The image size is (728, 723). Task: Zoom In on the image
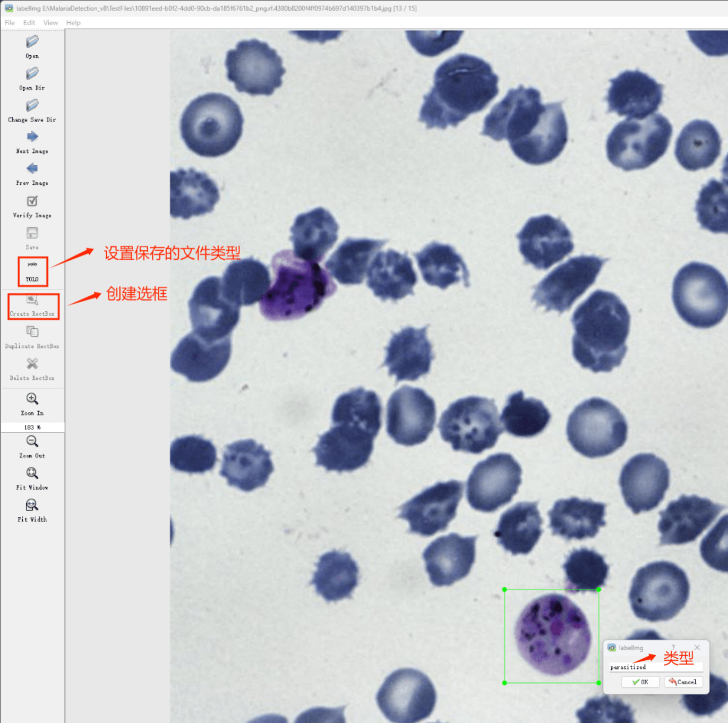point(32,404)
